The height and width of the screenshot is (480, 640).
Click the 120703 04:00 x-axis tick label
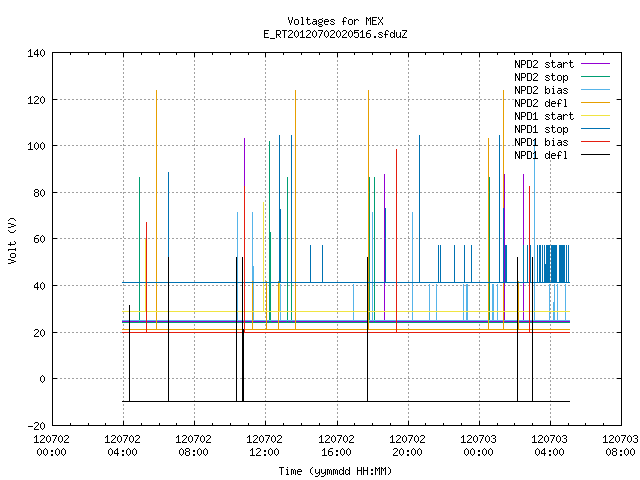(549, 446)
